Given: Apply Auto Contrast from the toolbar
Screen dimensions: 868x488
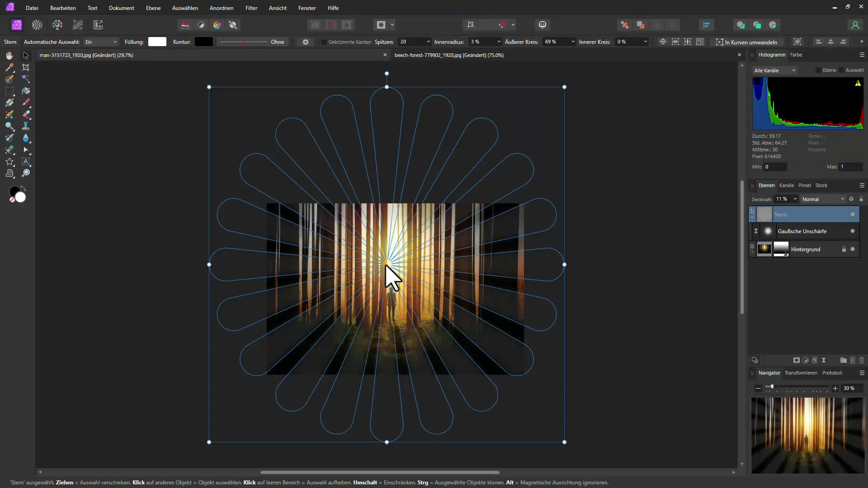Looking at the screenshot, I should click(x=201, y=25).
